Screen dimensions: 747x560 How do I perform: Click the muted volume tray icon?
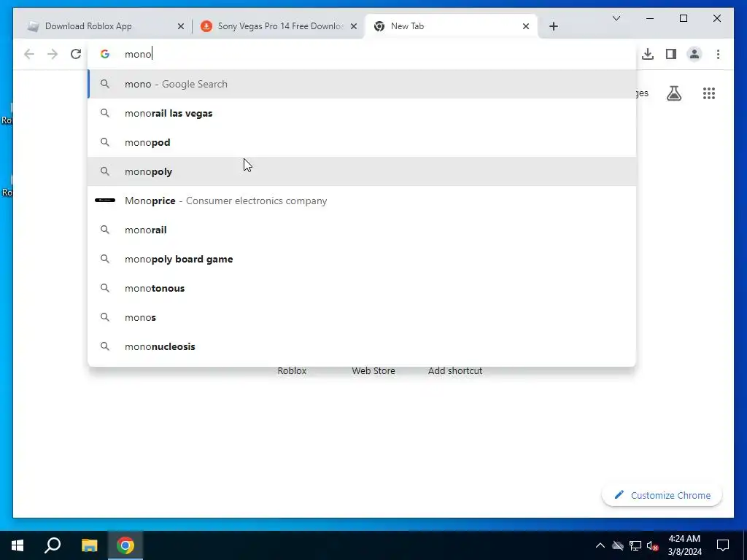652,545
